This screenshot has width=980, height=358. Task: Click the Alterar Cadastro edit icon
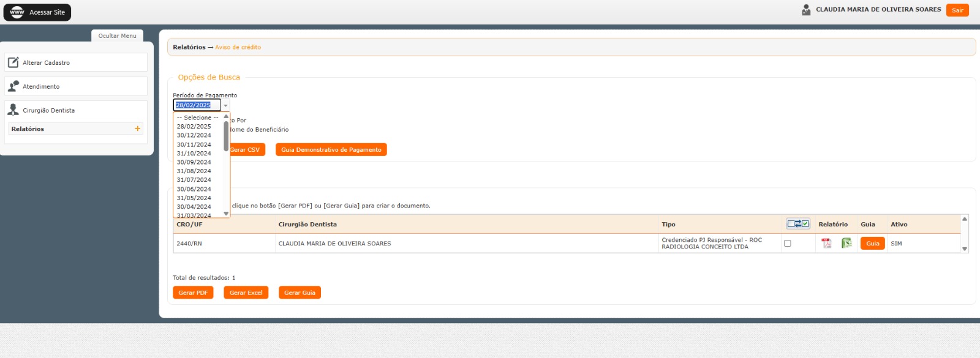pos(13,62)
